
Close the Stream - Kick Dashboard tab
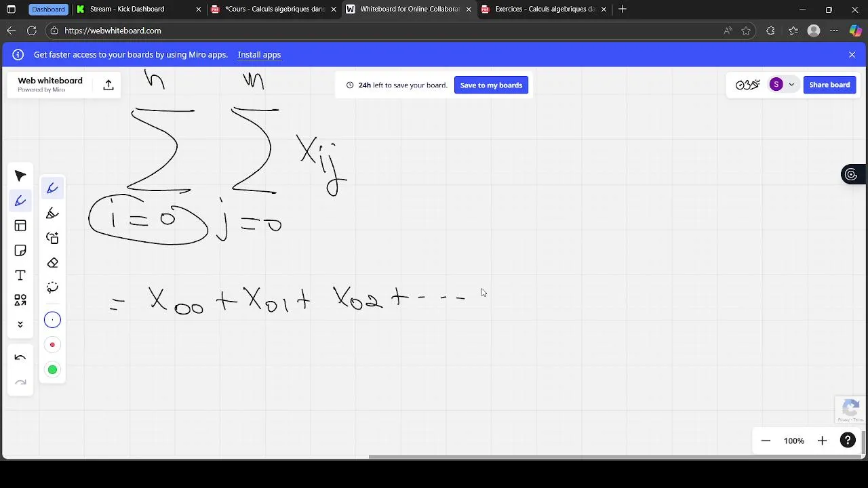point(199,9)
